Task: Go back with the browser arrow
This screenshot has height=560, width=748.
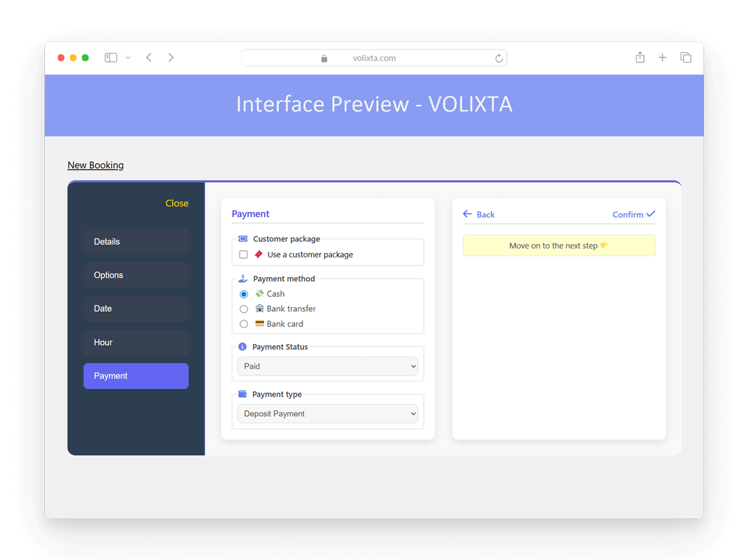Action: (149, 57)
